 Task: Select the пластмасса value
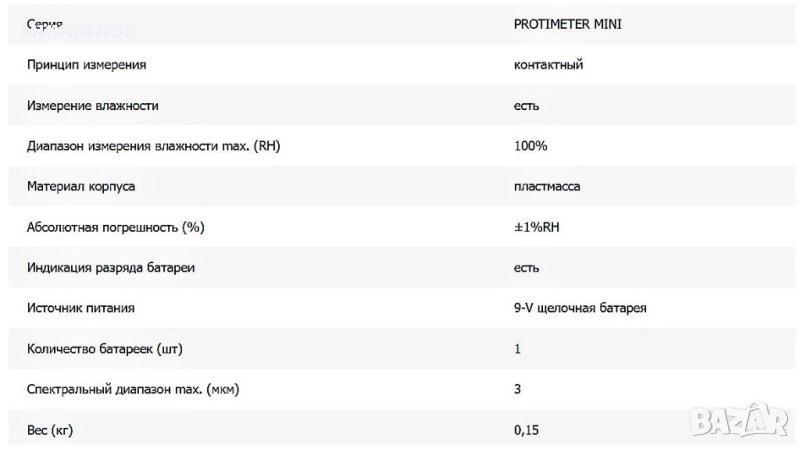(x=547, y=187)
